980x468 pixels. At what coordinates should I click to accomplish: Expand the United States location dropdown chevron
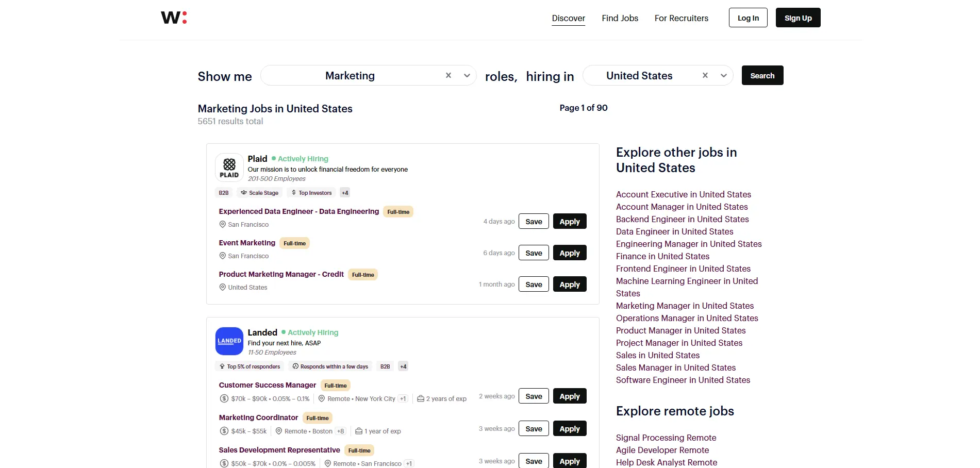(724, 75)
